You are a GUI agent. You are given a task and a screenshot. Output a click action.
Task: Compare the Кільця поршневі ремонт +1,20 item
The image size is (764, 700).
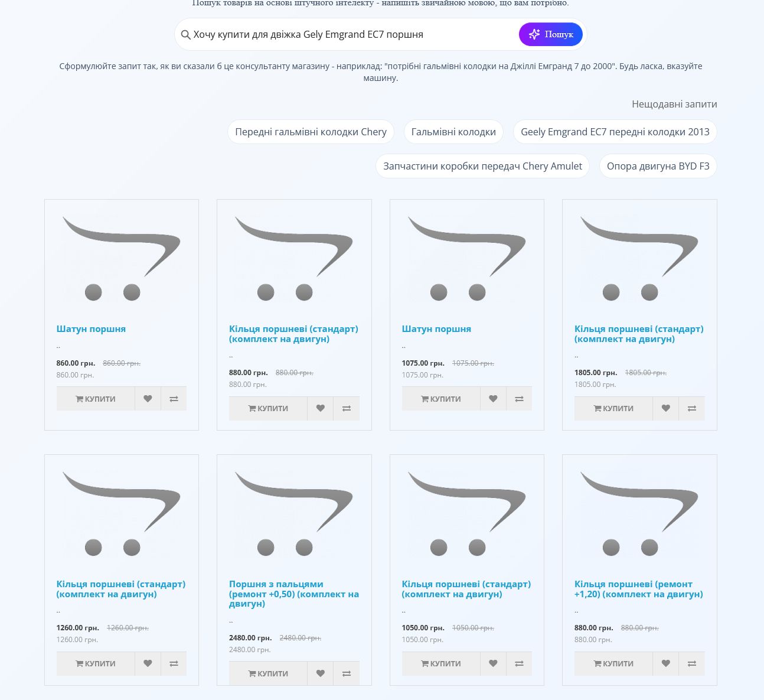click(x=691, y=663)
